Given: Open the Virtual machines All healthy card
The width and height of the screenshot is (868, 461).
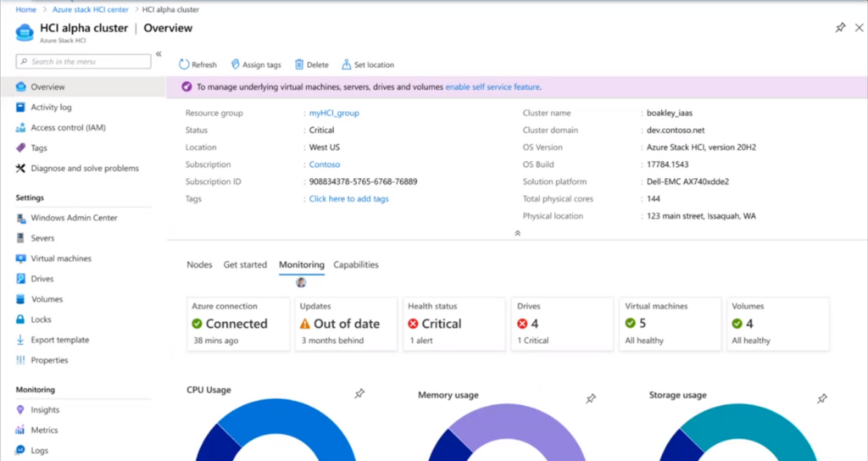Looking at the screenshot, I should [x=670, y=325].
